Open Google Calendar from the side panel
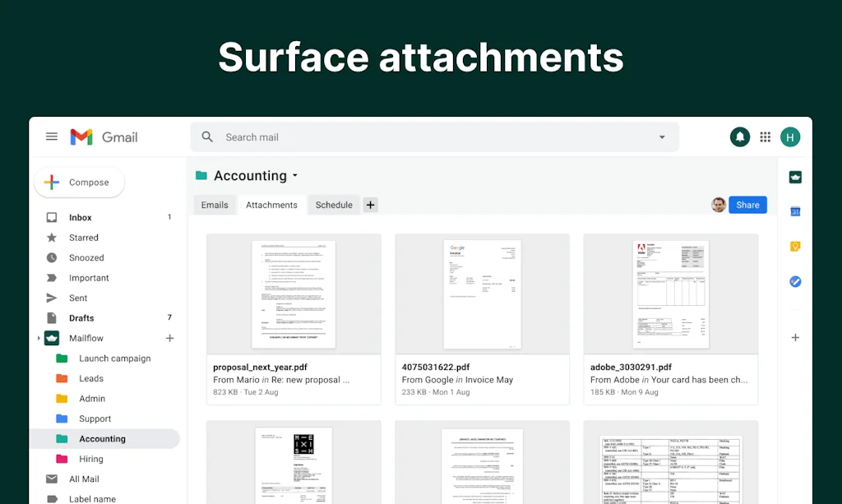842x504 pixels. click(794, 211)
